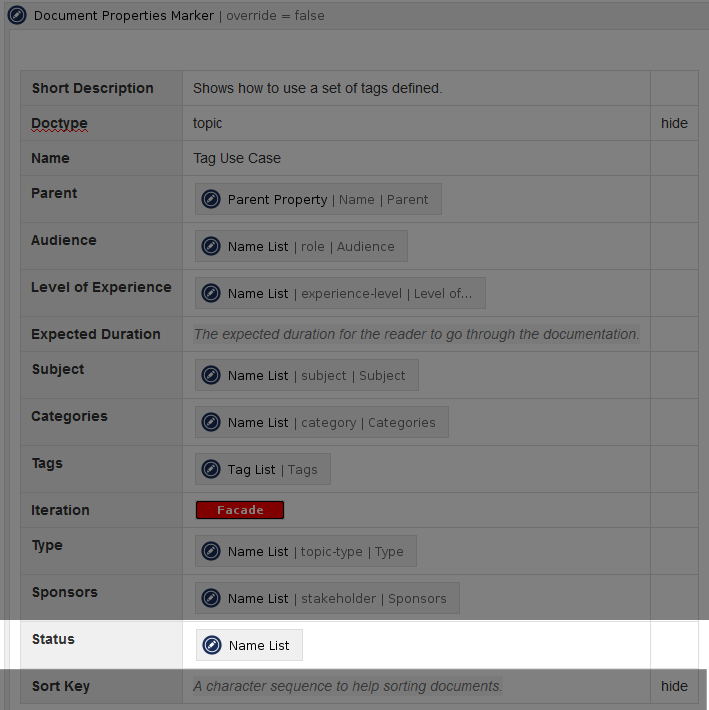Click the Sort Key placeholder text field

348,686
